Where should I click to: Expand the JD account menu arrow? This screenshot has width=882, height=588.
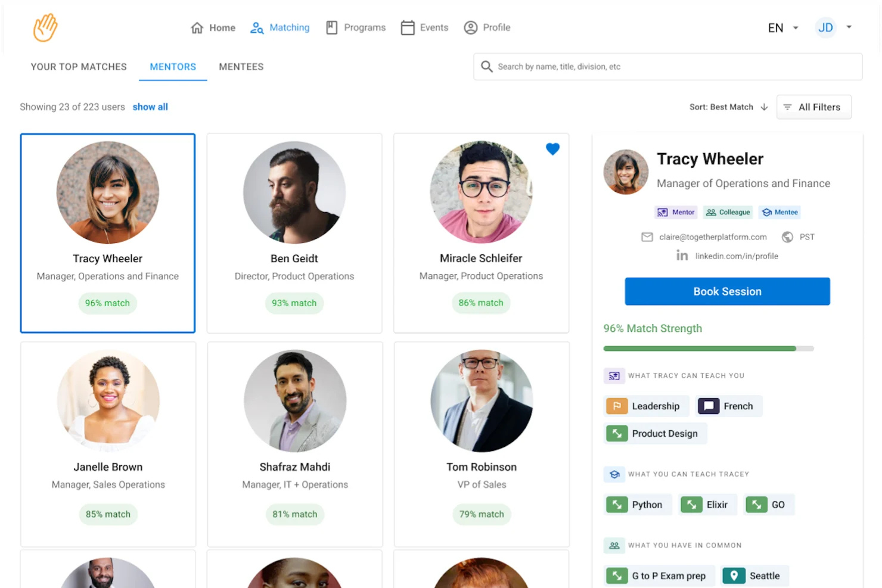click(849, 27)
